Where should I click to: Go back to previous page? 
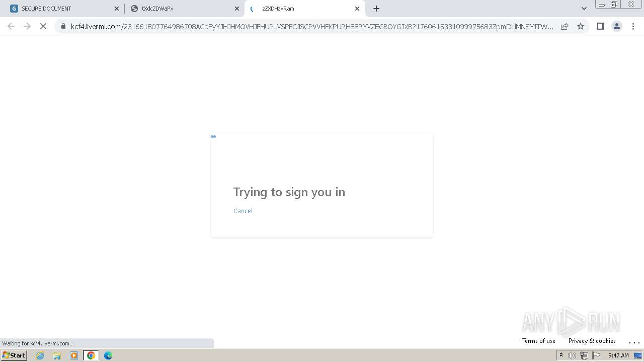click(x=11, y=26)
